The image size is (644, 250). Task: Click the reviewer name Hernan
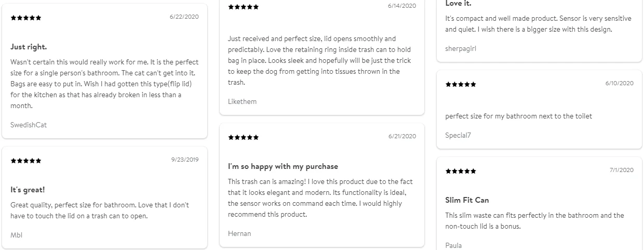click(239, 233)
